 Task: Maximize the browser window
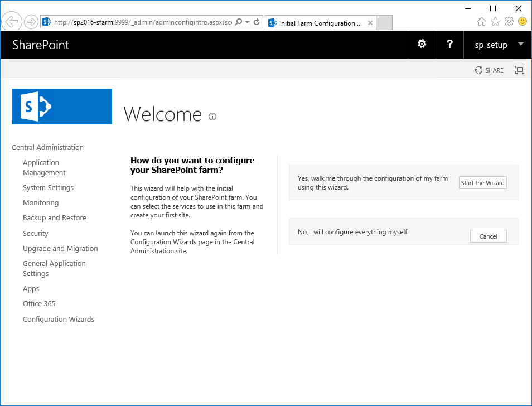pos(493,8)
